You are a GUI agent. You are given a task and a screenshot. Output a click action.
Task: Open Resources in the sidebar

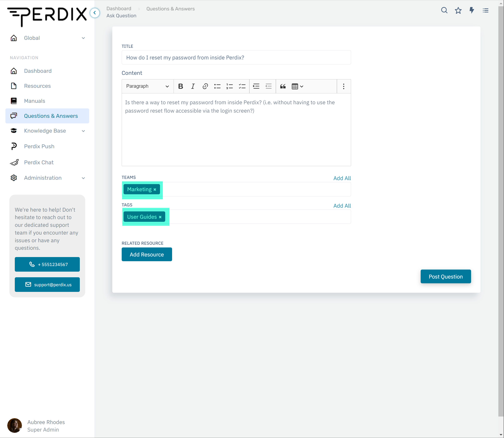(47, 86)
